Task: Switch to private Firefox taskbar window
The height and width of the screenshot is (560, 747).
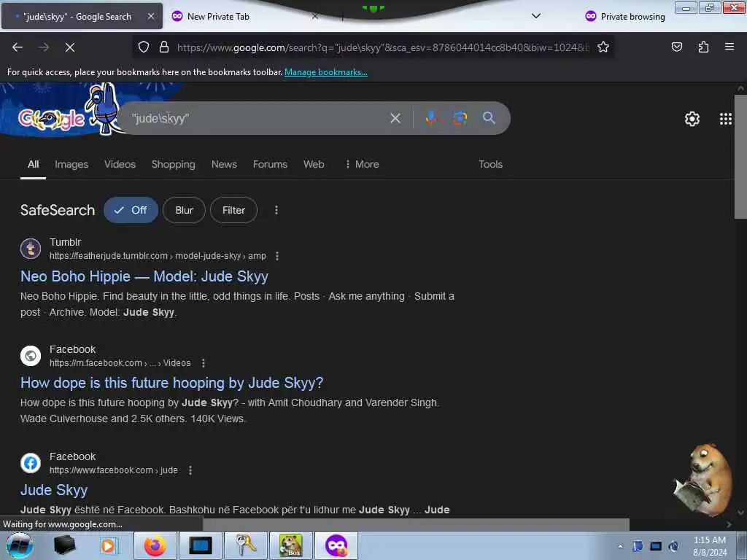Action: click(x=336, y=545)
